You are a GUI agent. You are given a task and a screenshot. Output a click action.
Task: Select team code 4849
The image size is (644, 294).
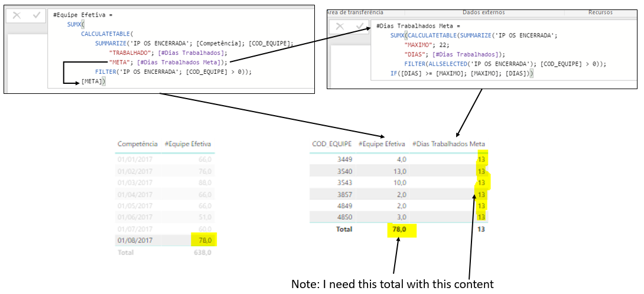[x=344, y=205]
